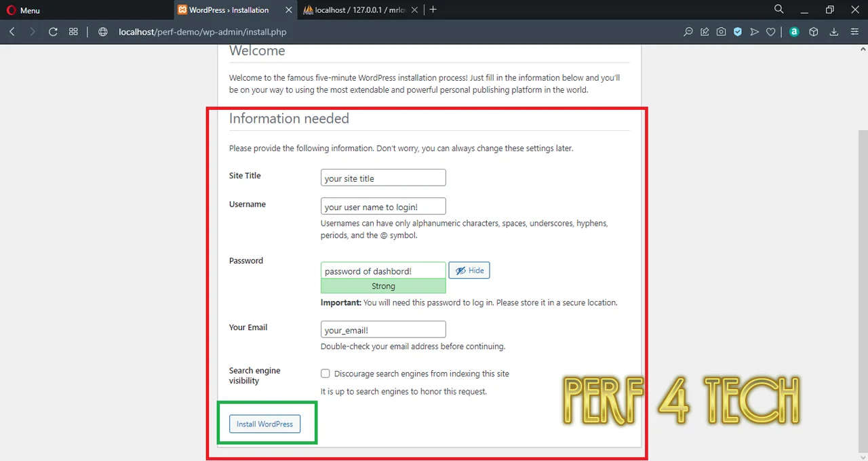Click the address bar URL field
Screen dimensions: 868x461
[393, 32]
